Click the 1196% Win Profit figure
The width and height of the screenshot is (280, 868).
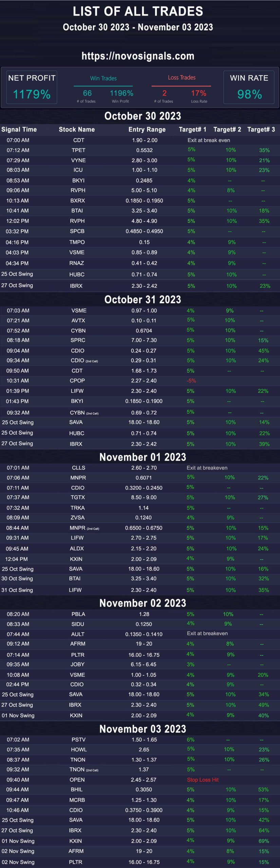pyautogui.click(x=122, y=93)
